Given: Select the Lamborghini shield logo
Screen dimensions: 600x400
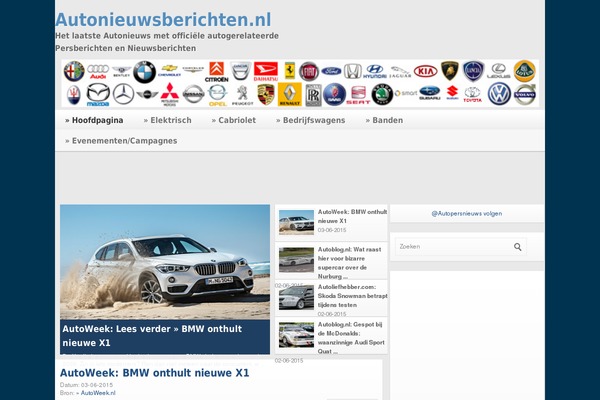Looking at the screenshot, I should [450, 71].
